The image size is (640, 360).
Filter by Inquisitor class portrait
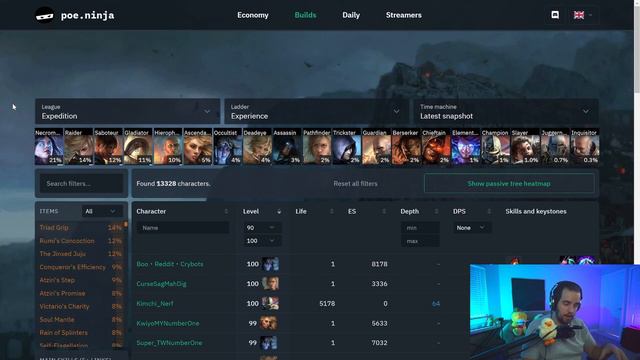coord(585,147)
